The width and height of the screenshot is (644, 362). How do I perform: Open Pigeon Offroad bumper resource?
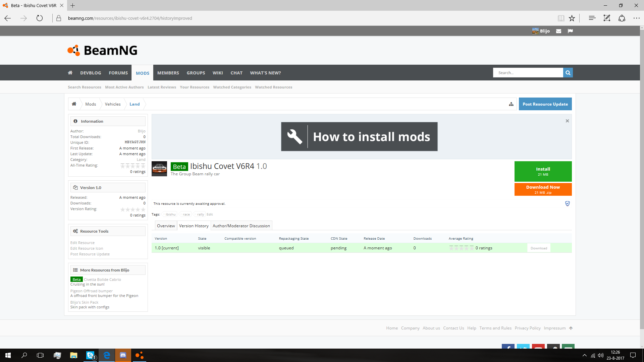[x=92, y=291]
